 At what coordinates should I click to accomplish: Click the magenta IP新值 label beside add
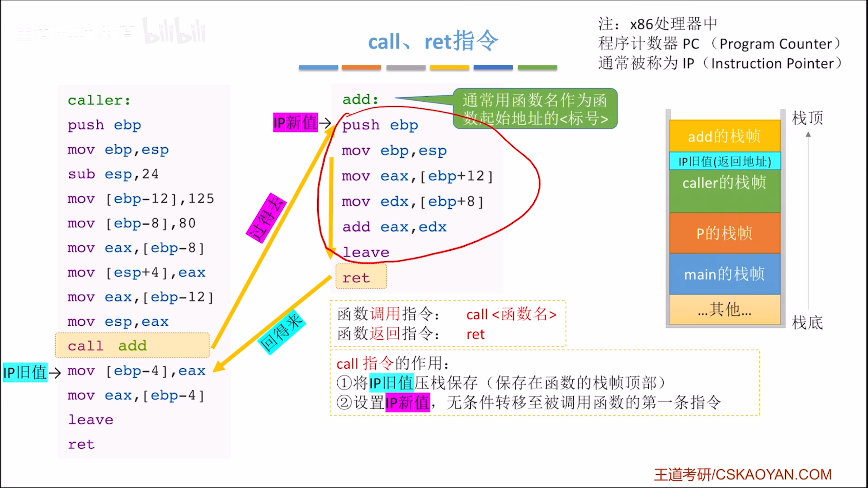click(x=295, y=122)
